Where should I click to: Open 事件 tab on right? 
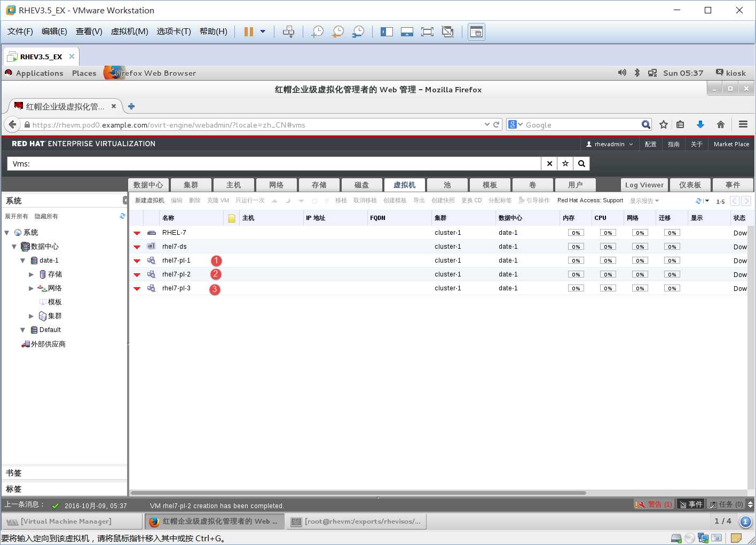(x=733, y=185)
